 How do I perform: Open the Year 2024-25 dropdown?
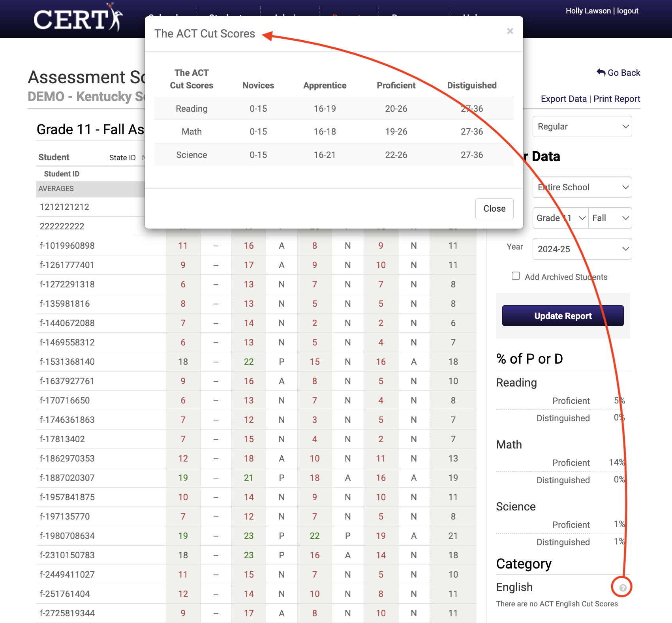(582, 249)
